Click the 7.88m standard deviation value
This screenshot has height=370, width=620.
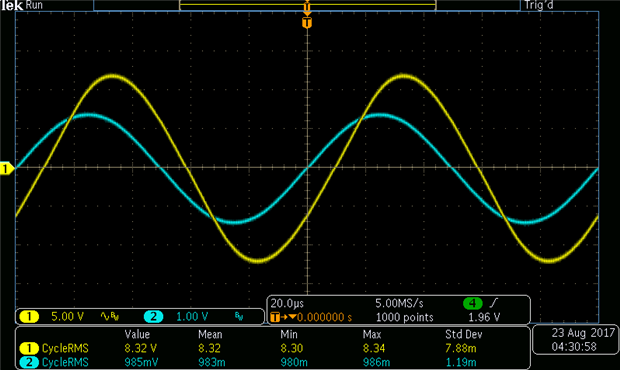click(461, 349)
